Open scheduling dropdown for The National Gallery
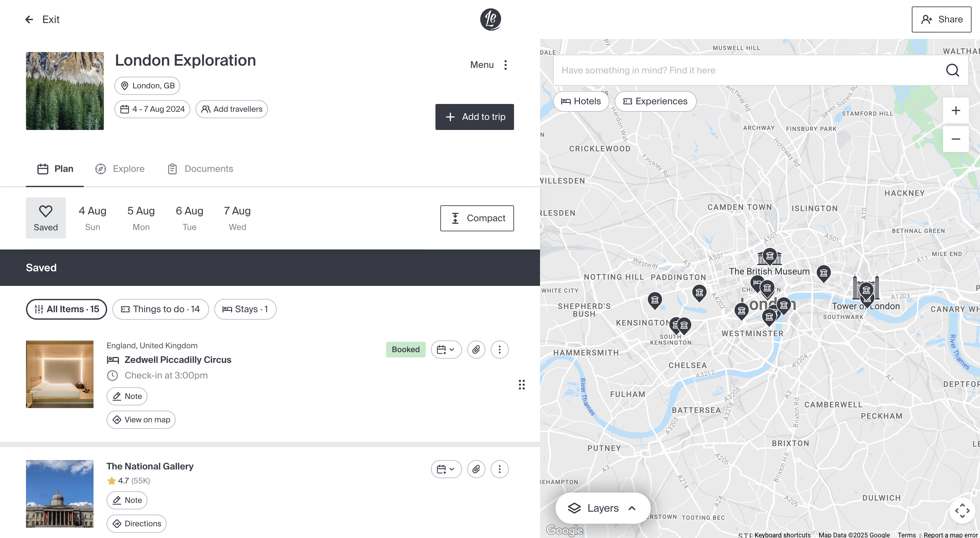The width and height of the screenshot is (980, 538). click(446, 469)
